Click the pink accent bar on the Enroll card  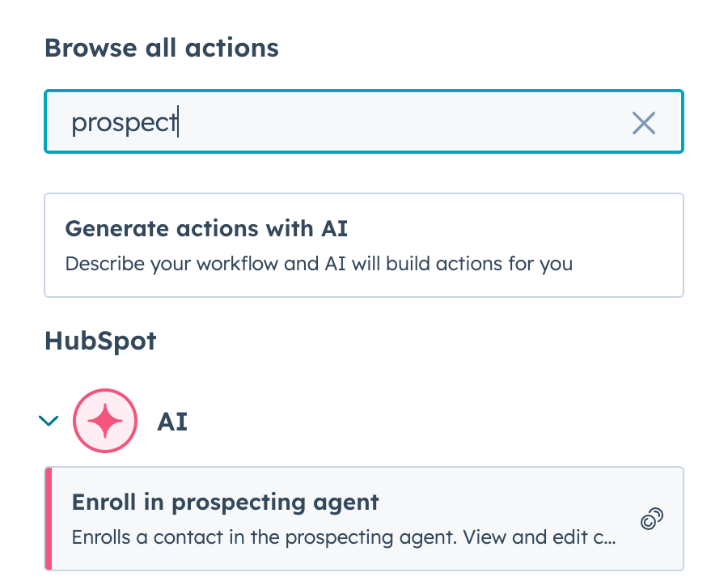coord(49,519)
